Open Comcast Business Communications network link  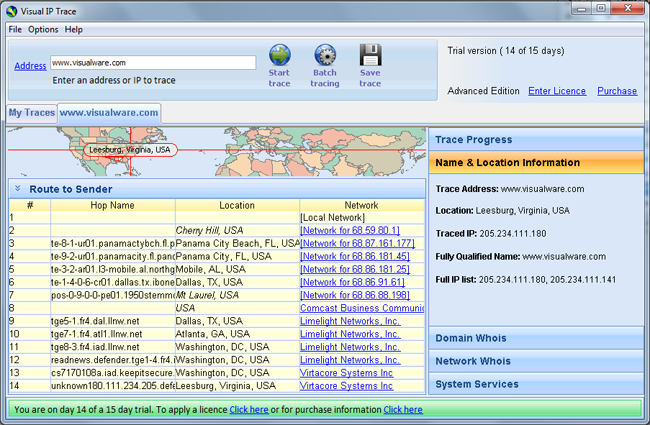click(361, 309)
